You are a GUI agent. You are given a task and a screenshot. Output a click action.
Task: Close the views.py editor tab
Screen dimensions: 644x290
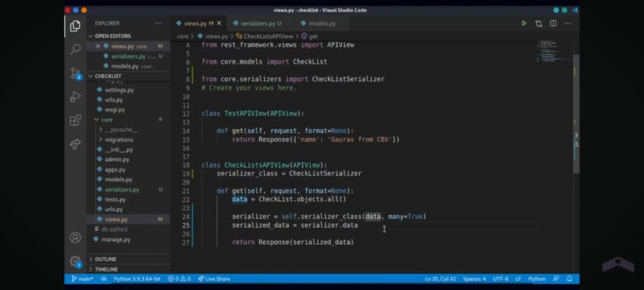[x=219, y=23]
